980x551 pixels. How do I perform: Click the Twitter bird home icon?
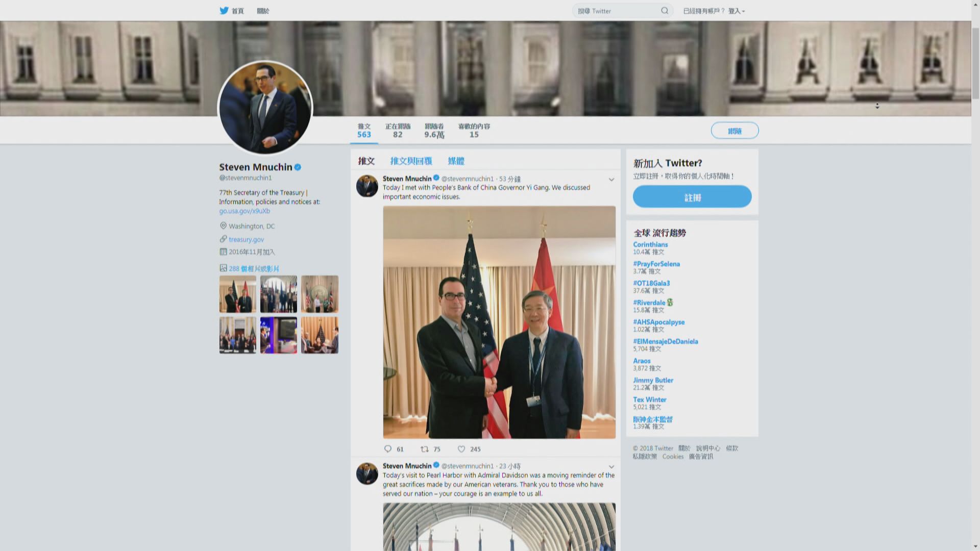[x=224, y=11]
